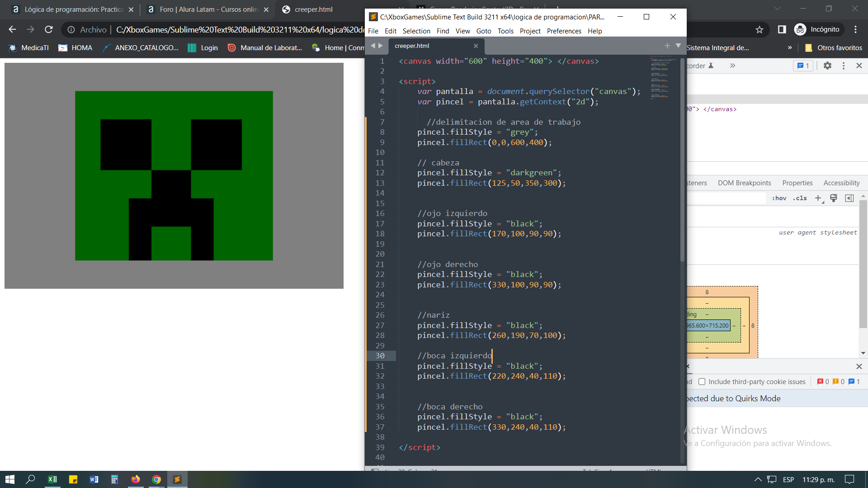Open Sublime Text Selection menu
This screenshot has height=488, width=868.
[x=416, y=31]
